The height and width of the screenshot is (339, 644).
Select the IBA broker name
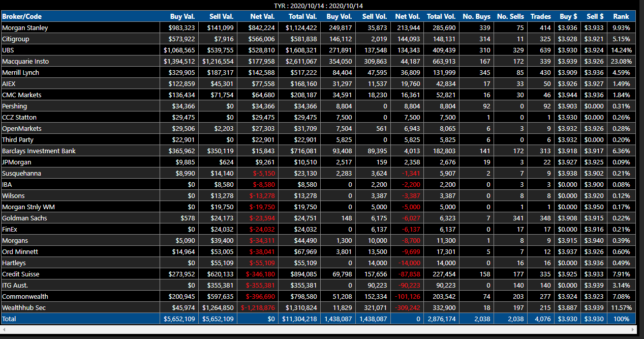7,184
